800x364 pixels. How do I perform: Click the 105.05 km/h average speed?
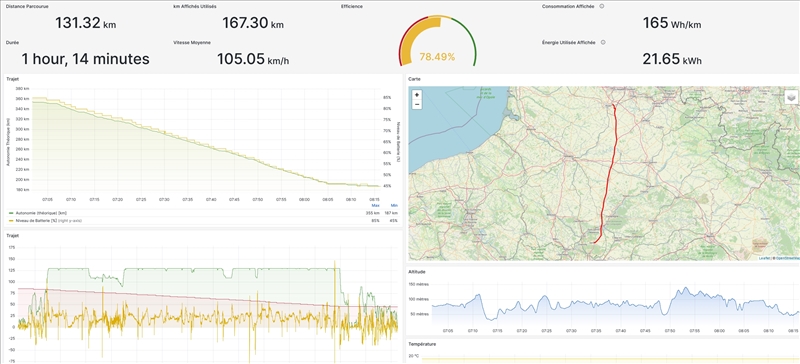tap(253, 59)
